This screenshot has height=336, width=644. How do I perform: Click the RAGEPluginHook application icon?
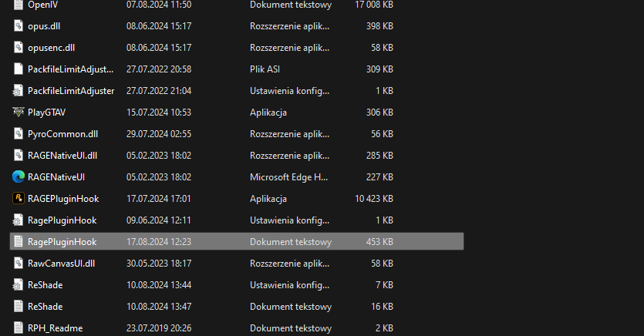tap(19, 199)
